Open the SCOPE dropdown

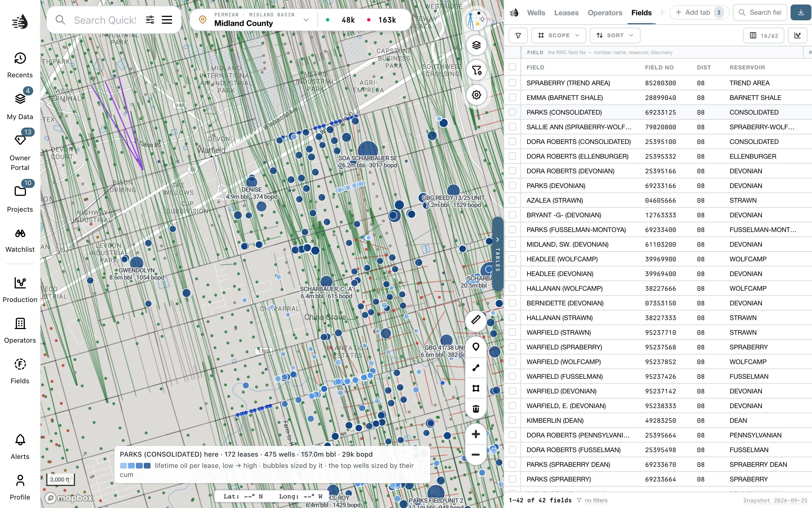558,35
